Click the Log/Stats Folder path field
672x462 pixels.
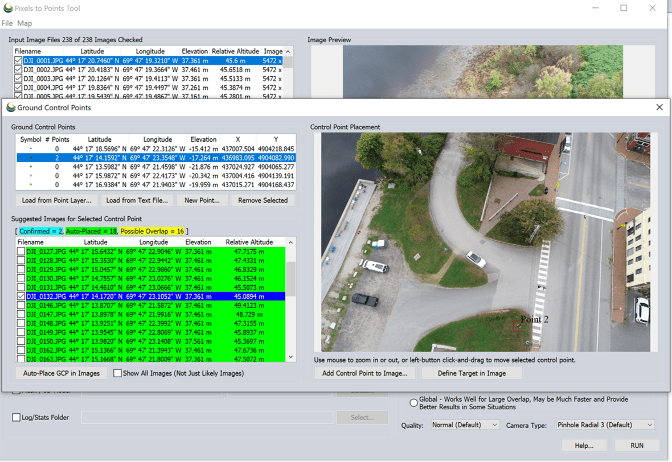pos(207,417)
